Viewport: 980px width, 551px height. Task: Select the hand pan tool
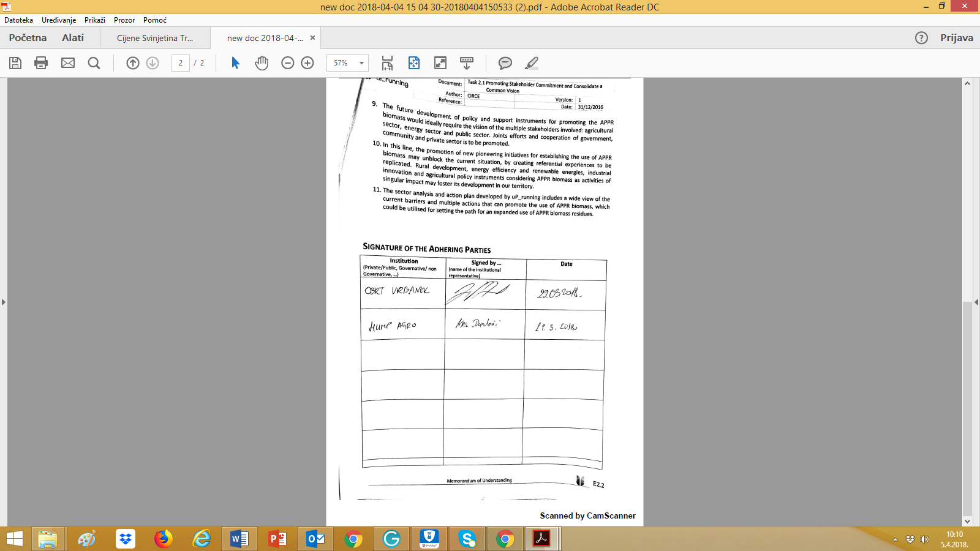[262, 63]
